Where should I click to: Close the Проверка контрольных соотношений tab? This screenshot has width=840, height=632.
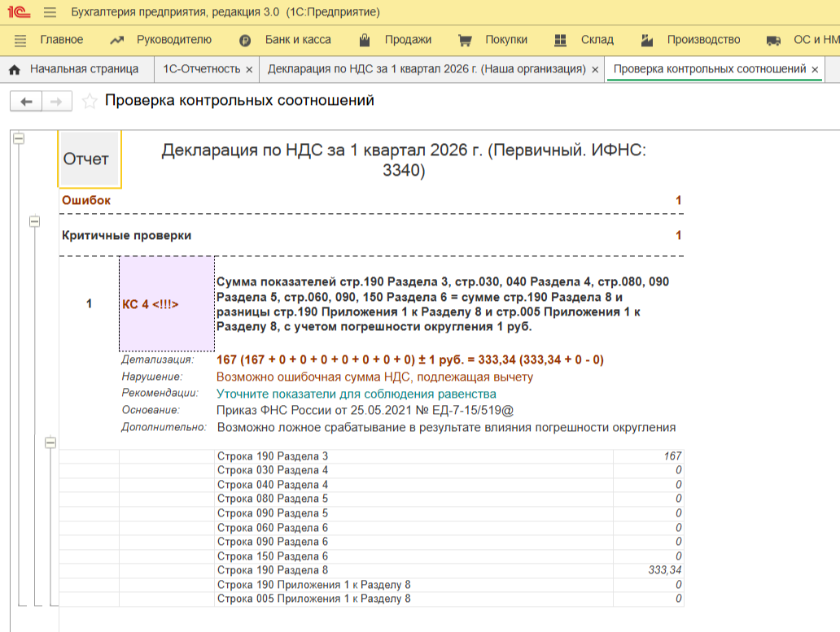[x=816, y=70]
